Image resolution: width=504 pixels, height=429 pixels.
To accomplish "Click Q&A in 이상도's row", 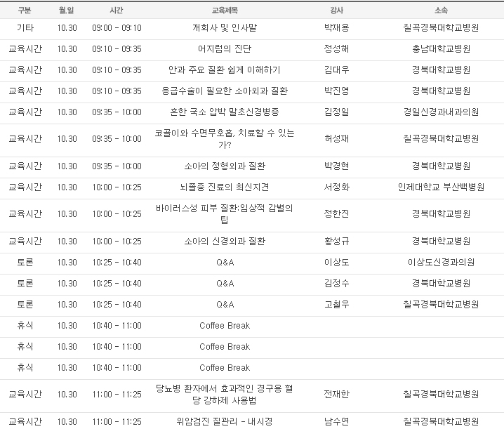I will 225,263.
